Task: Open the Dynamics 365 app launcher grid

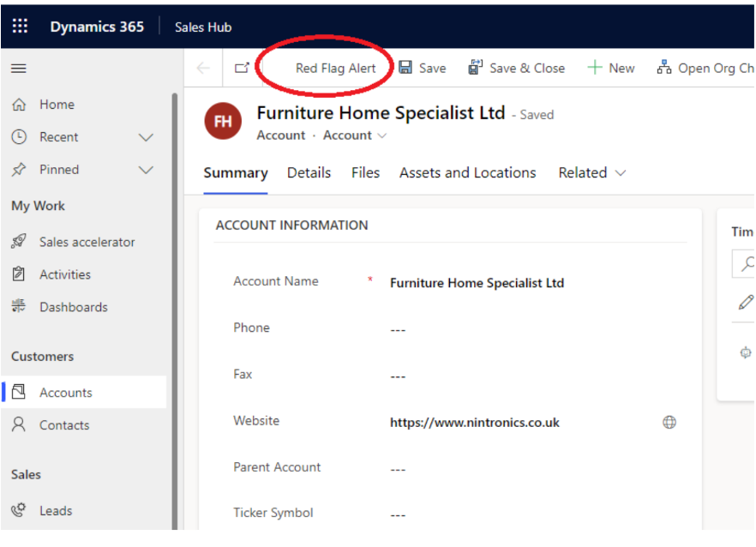Action: tap(20, 26)
